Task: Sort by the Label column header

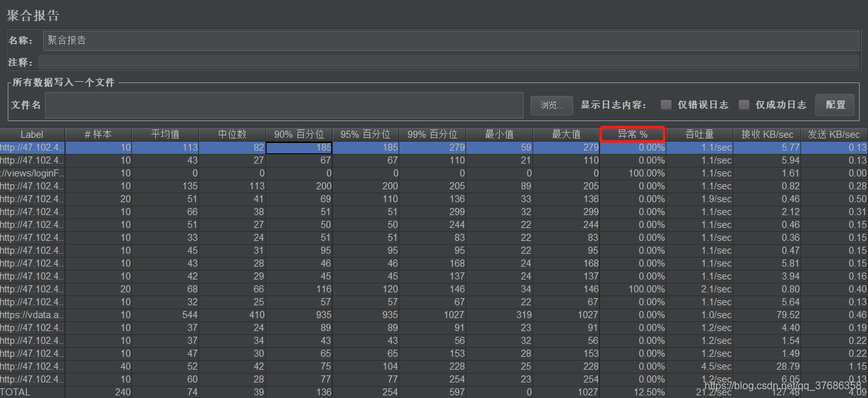Action: click(x=32, y=135)
